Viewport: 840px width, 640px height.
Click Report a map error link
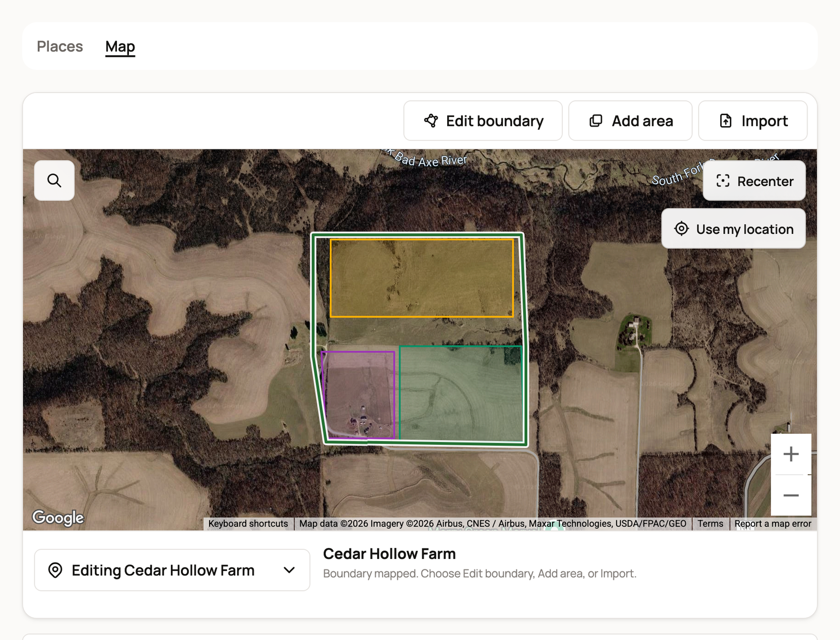tap(773, 524)
